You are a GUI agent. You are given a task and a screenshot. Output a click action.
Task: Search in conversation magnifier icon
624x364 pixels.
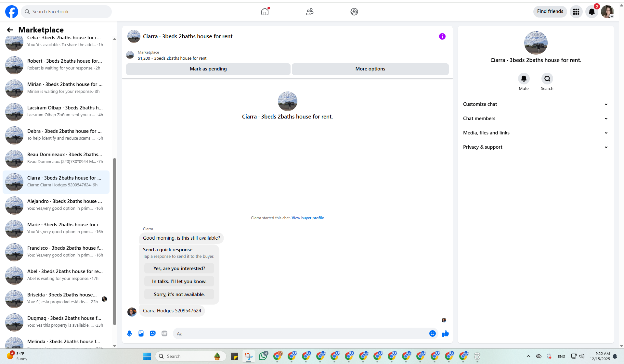click(547, 79)
